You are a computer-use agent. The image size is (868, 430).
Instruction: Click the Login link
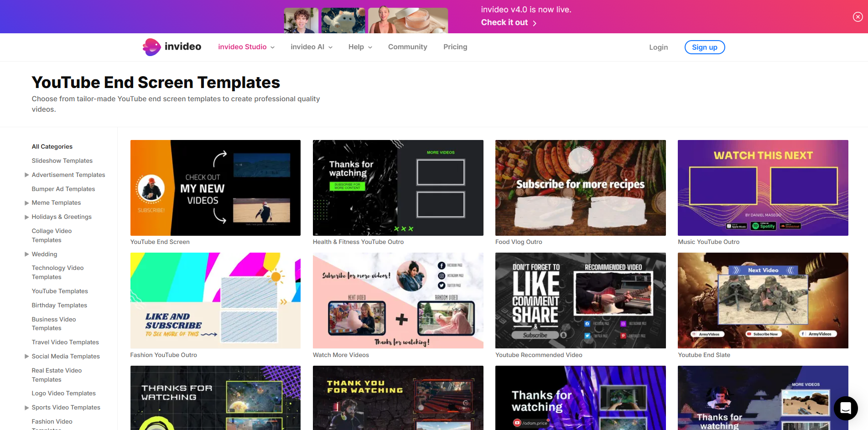coord(658,47)
